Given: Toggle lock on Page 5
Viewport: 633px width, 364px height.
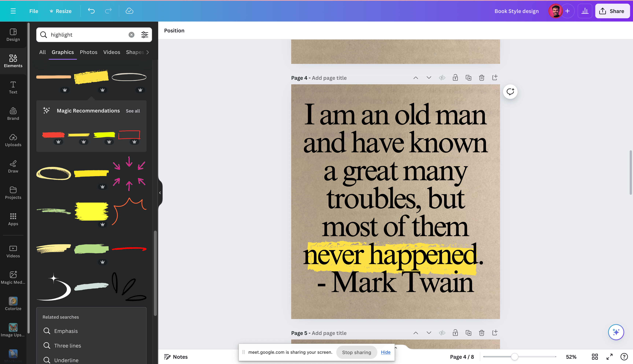Looking at the screenshot, I should (x=455, y=333).
